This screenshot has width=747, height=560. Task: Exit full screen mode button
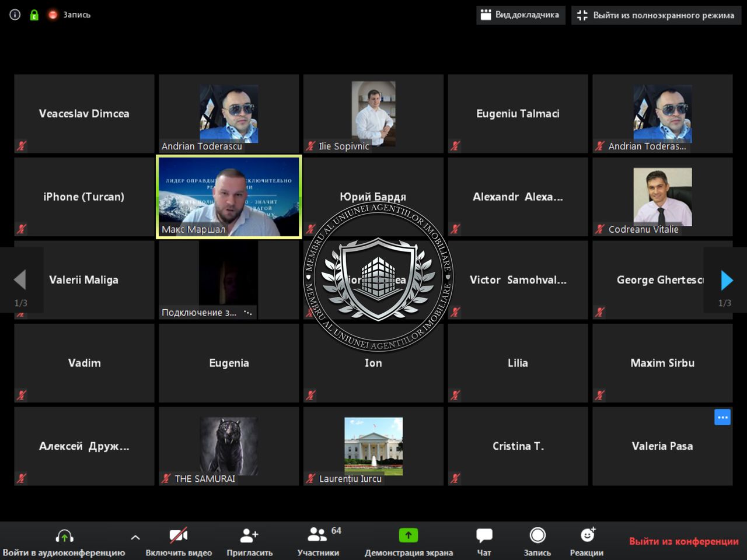pyautogui.click(x=656, y=15)
